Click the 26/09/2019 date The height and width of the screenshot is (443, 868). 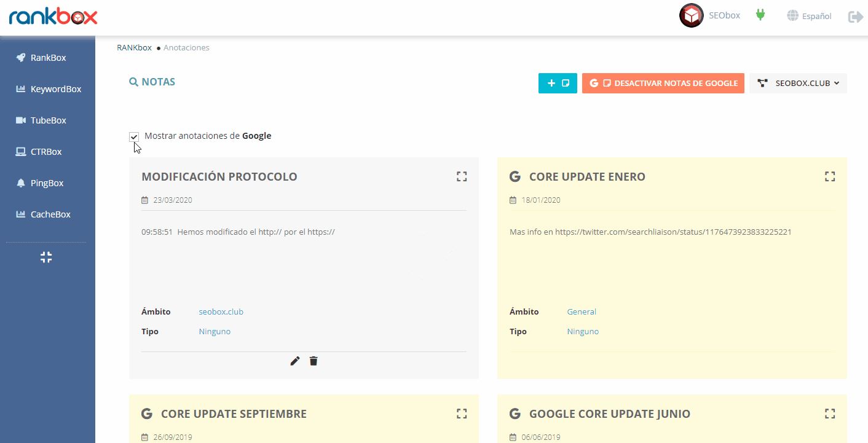click(173, 437)
